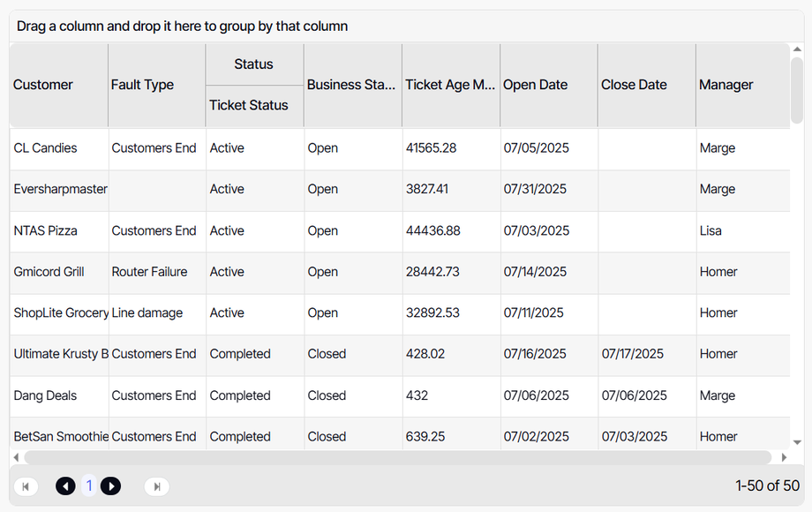Click the horizontal scrollbar track
This screenshot has height=512, width=812.
click(397, 457)
